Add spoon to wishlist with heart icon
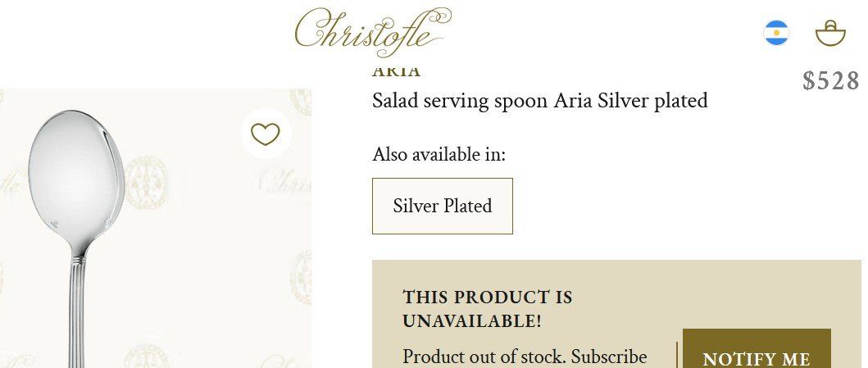This screenshot has height=368, width=868. (266, 134)
